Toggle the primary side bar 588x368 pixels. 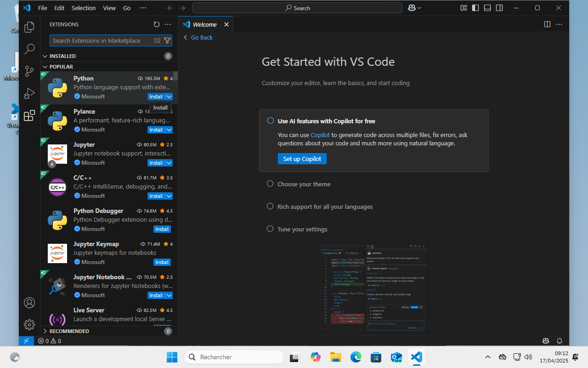coord(475,8)
